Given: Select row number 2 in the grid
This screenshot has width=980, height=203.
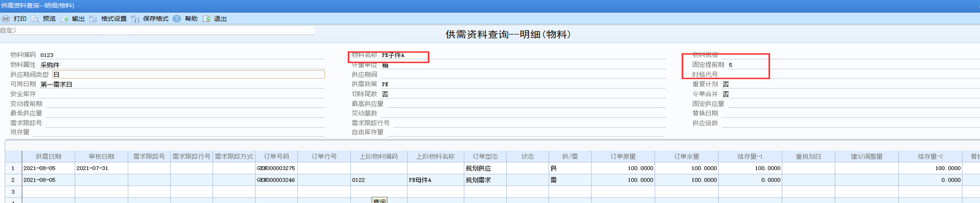Looking at the screenshot, I should tap(13, 180).
